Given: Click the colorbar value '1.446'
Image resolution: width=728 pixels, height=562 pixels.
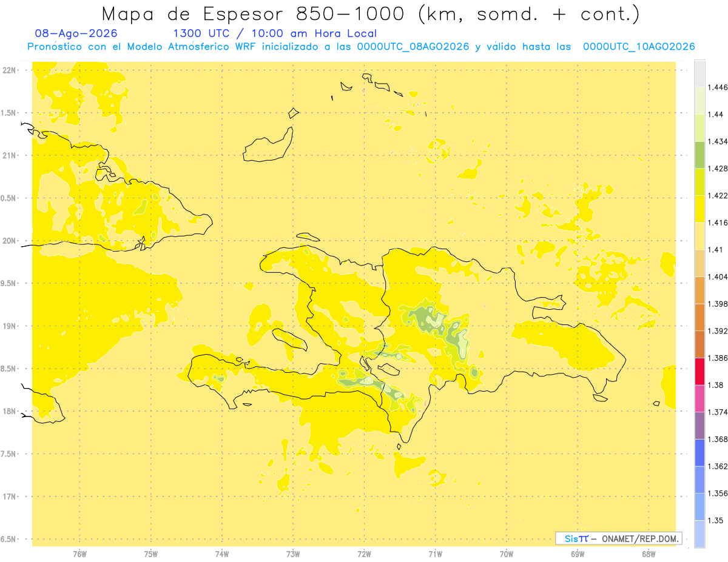Looking at the screenshot, I should click(x=718, y=87).
